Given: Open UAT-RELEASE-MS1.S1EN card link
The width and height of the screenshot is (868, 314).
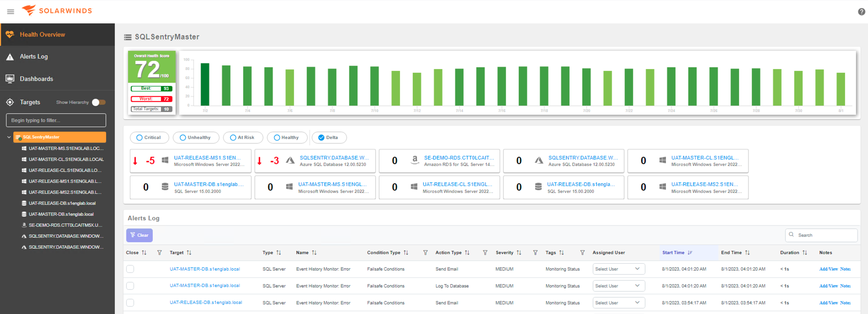Looking at the screenshot, I should coord(207,158).
